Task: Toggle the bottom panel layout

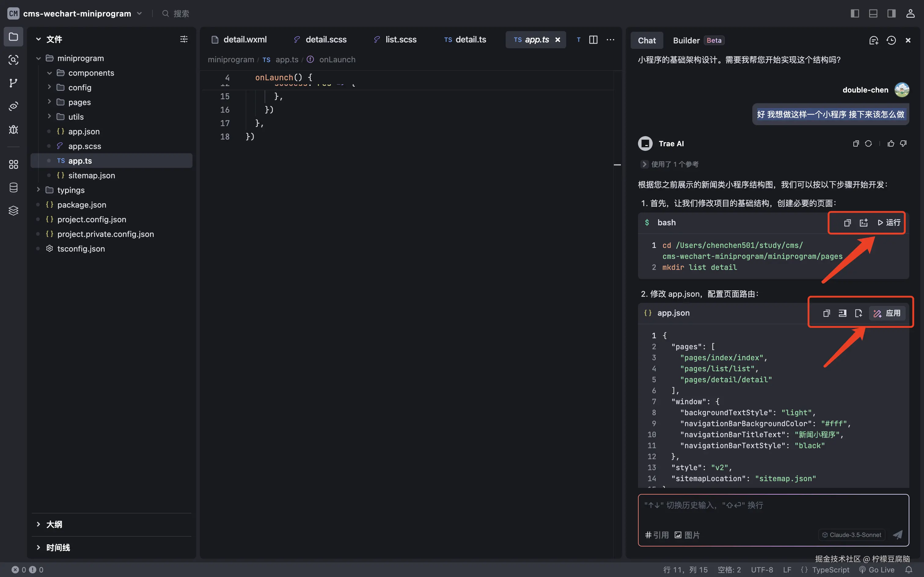Action: point(873,14)
